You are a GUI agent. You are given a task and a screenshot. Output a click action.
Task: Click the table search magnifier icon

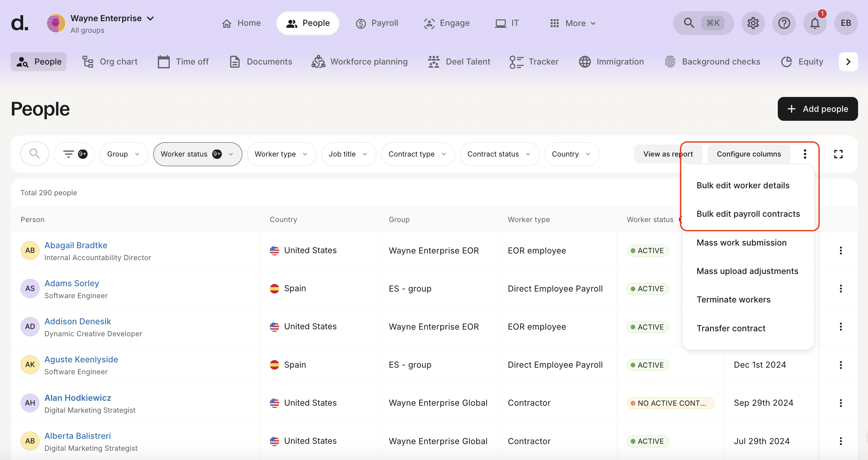click(x=35, y=154)
